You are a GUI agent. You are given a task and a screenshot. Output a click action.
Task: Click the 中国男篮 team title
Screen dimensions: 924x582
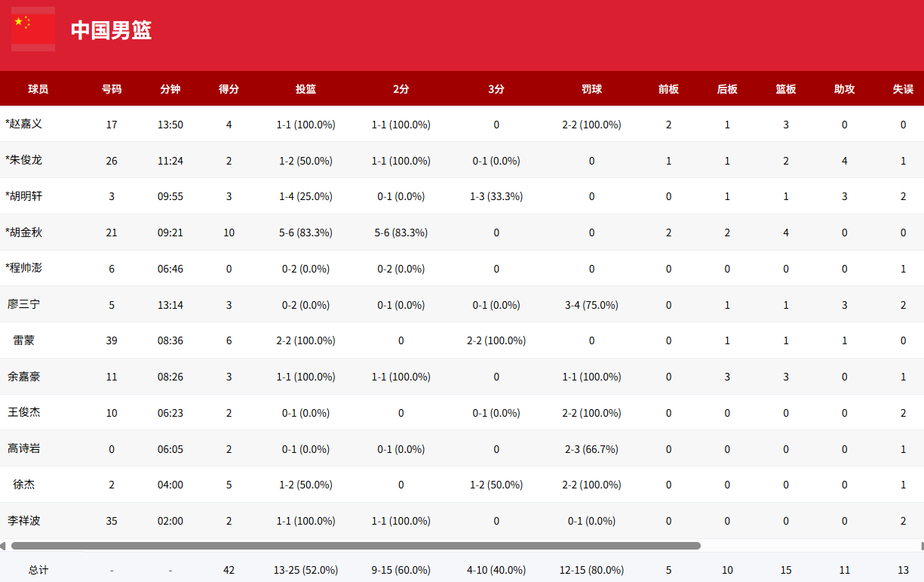point(111,30)
